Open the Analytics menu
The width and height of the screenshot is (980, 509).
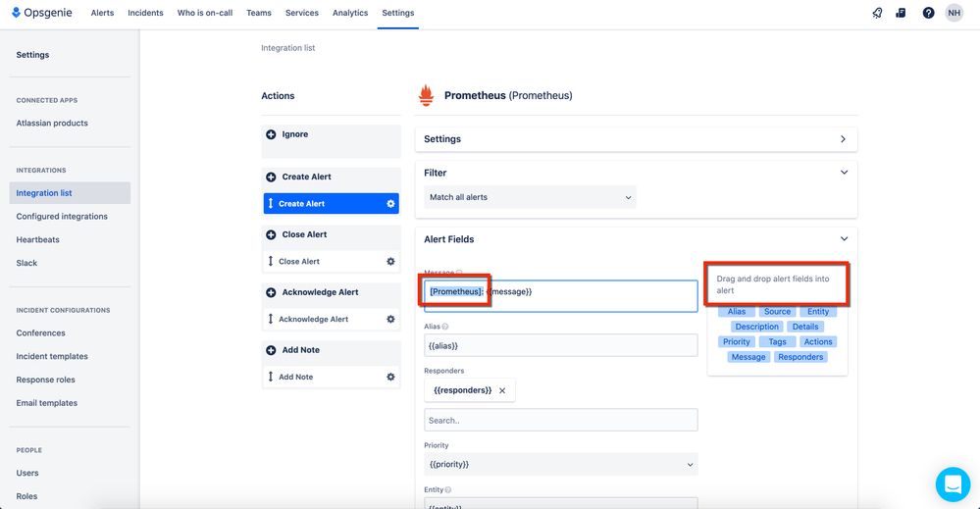[350, 13]
